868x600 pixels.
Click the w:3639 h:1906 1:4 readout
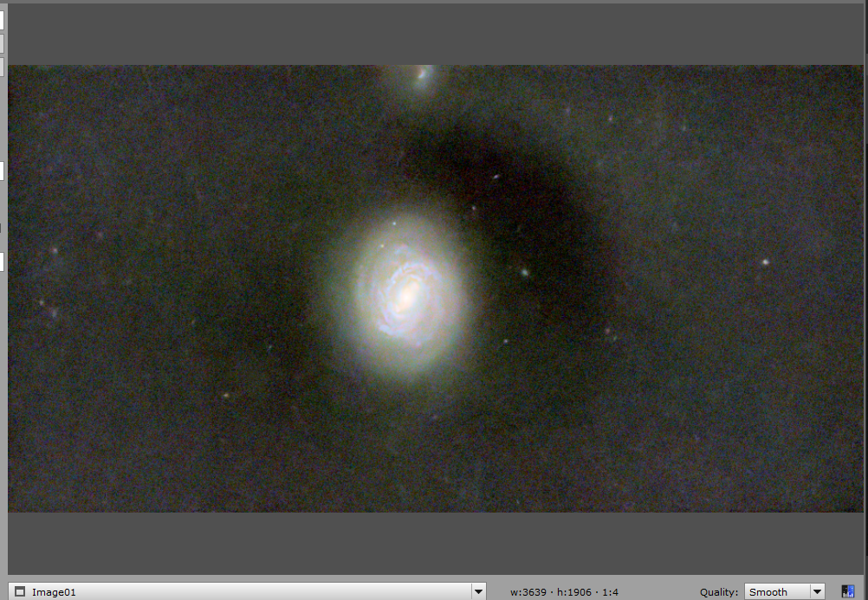tap(564, 591)
